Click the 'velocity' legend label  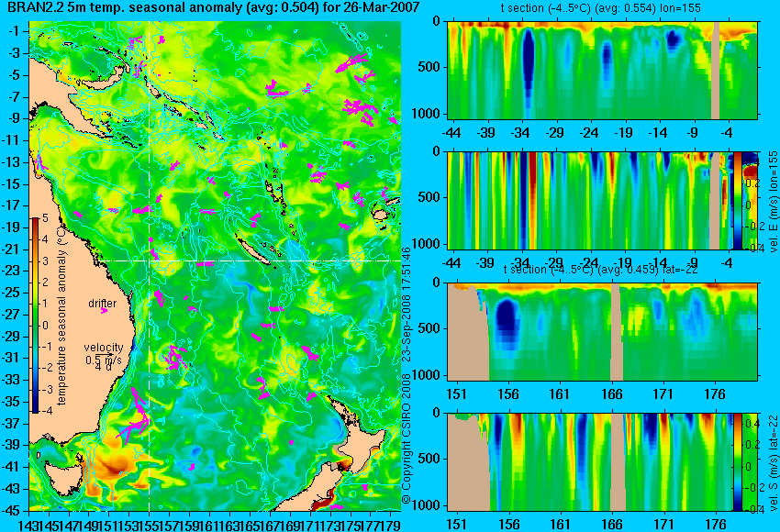tap(104, 348)
